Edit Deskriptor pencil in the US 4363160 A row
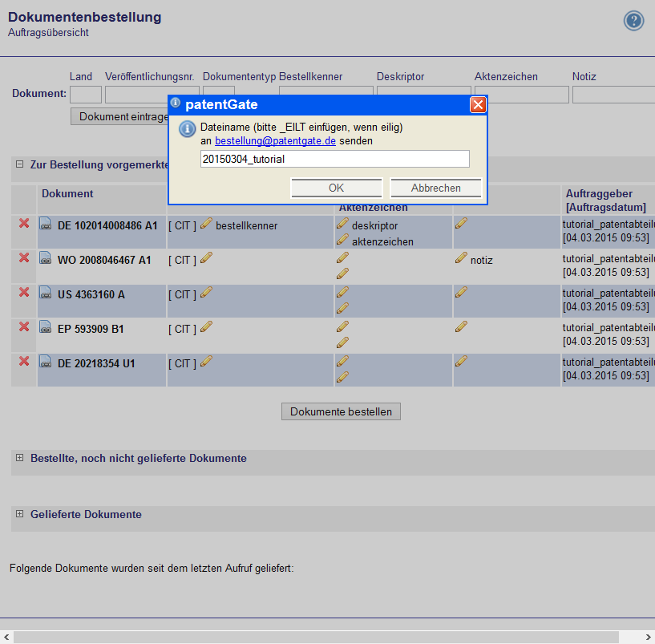 tap(342, 292)
